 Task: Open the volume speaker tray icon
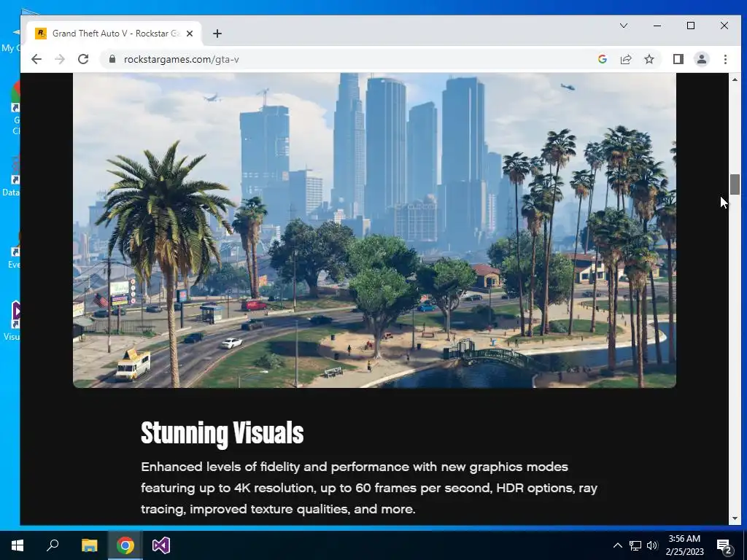click(x=652, y=545)
